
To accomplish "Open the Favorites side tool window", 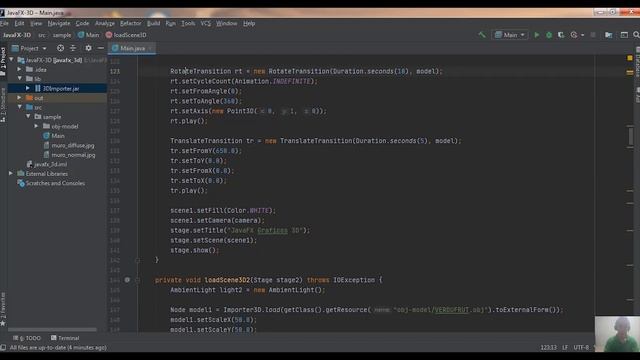I will (3, 309).
